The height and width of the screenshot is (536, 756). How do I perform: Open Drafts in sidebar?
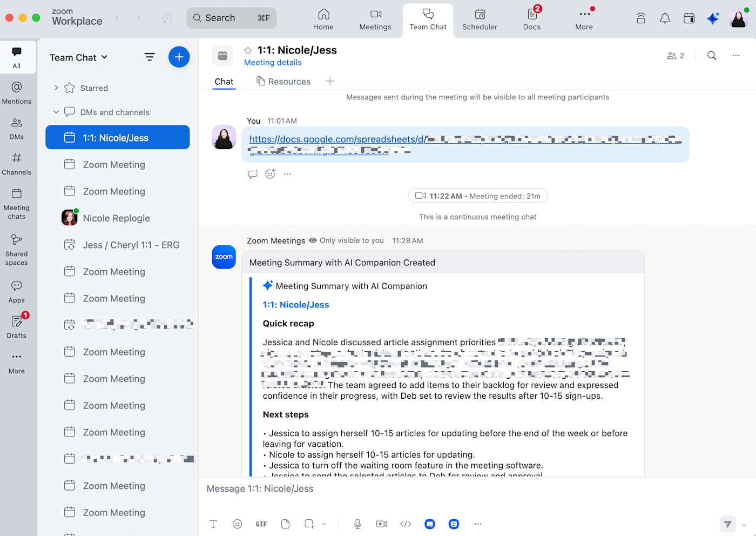point(17,326)
